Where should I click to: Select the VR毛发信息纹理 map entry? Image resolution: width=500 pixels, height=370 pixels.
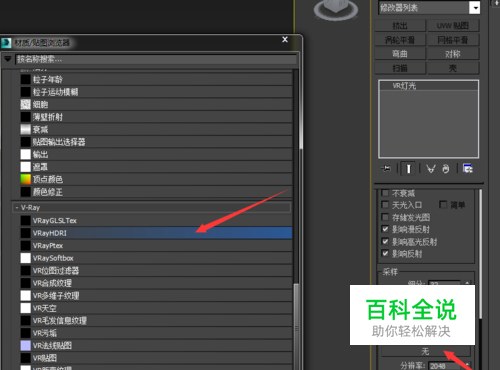156,320
